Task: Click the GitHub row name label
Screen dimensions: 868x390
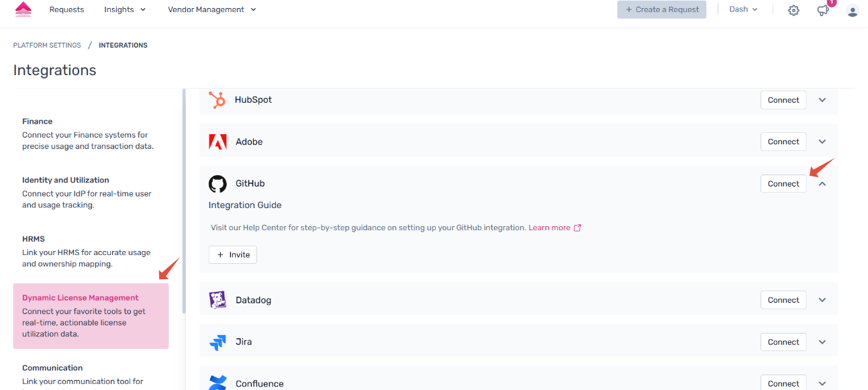Action: 250,184
